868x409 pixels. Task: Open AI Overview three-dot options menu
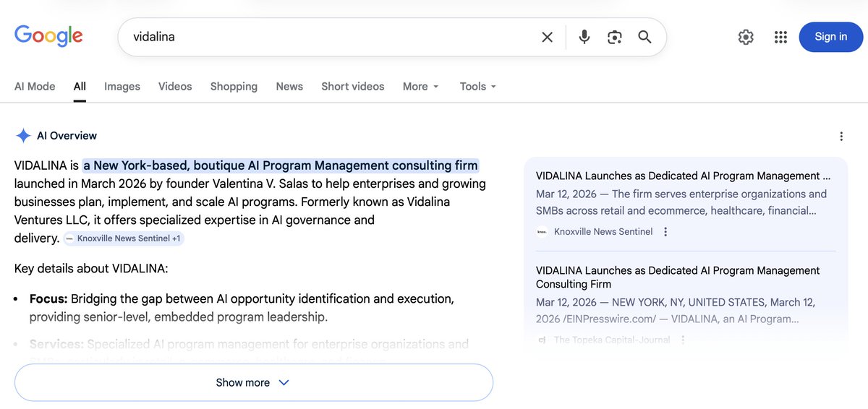[841, 136]
